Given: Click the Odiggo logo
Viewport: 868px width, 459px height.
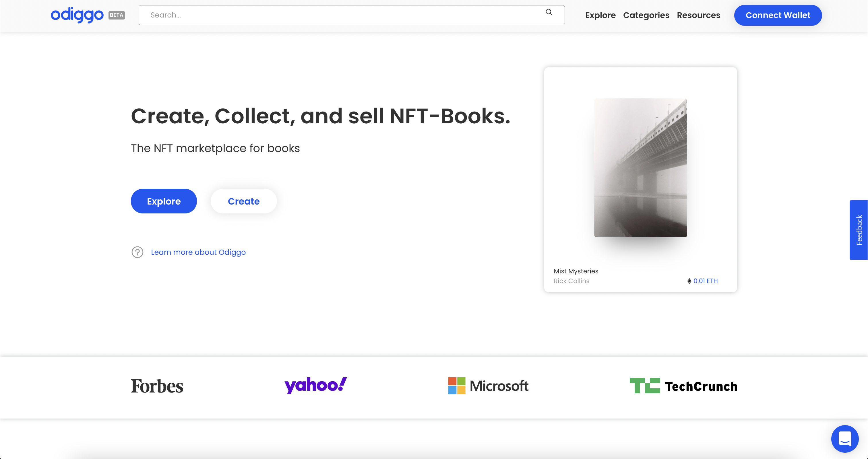Looking at the screenshot, I should pyautogui.click(x=77, y=15).
